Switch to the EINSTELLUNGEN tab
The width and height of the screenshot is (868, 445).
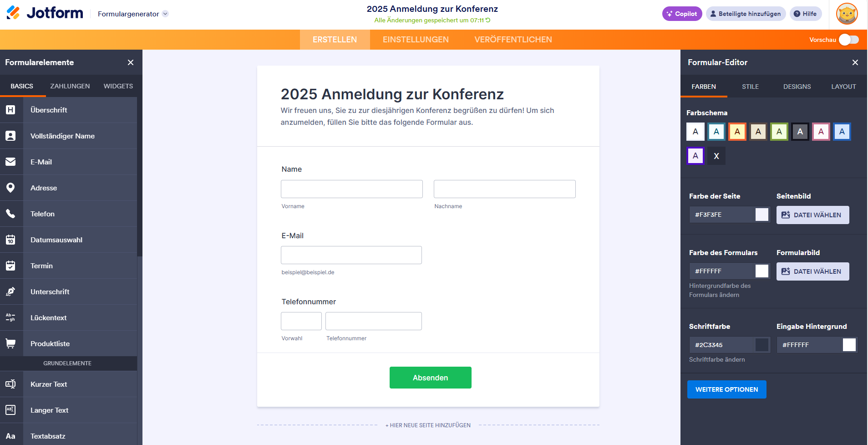point(416,40)
